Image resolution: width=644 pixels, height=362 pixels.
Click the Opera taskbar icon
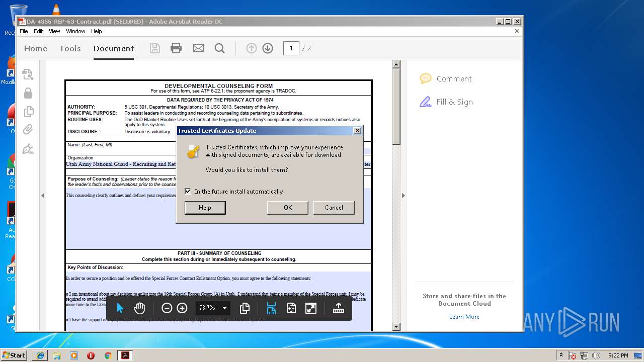91,355
